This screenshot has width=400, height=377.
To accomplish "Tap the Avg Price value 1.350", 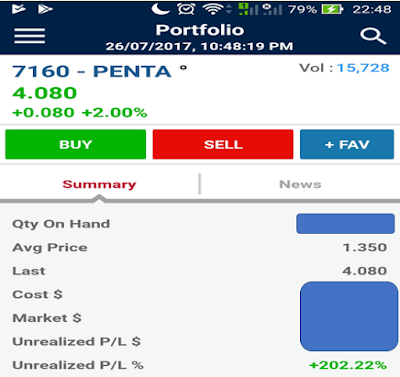I will (x=365, y=247).
